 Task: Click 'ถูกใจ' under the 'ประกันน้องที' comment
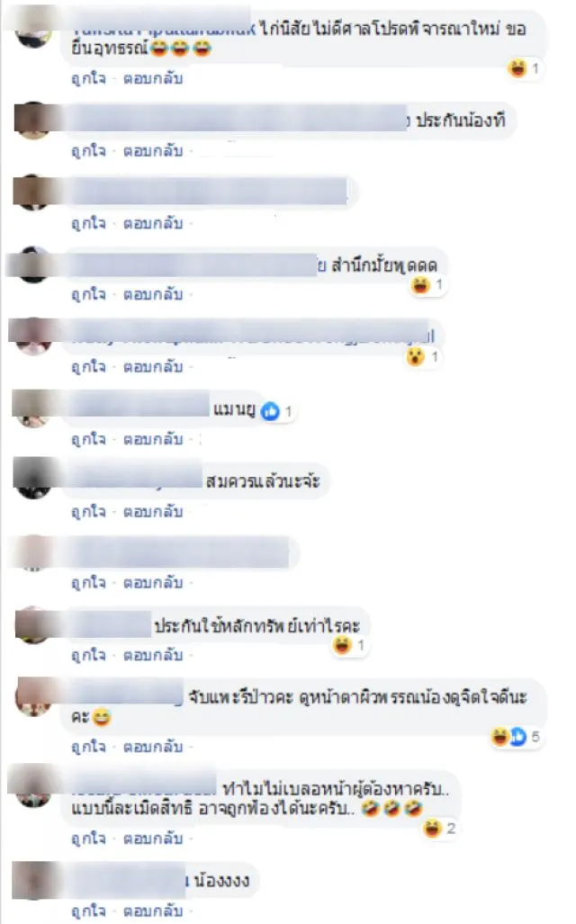(x=88, y=151)
